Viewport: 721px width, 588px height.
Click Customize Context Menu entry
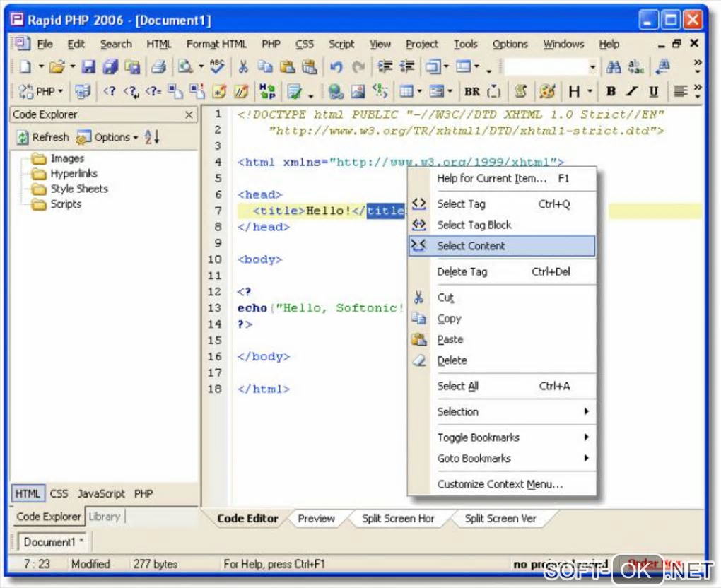coord(500,484)
